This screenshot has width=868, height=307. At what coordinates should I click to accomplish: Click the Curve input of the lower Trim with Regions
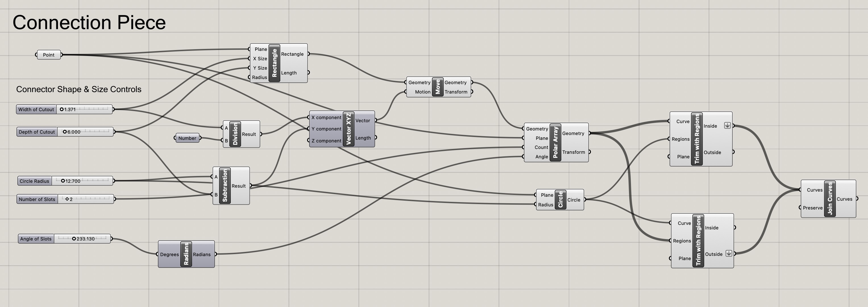(x=684, y=223)
